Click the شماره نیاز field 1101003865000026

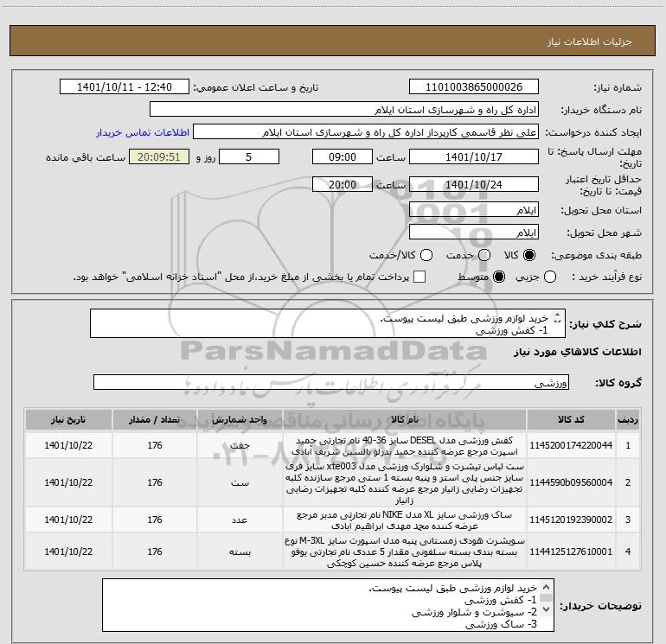click(474, 87)
